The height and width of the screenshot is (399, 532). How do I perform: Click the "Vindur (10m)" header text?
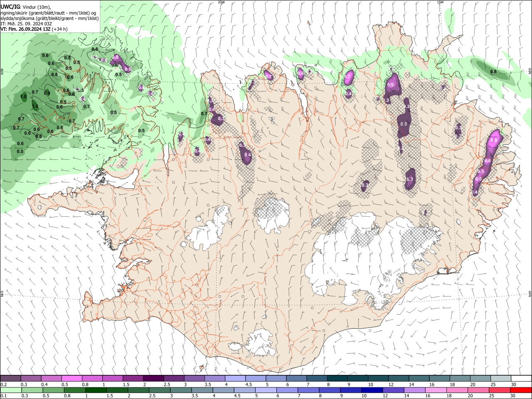click(37, 7)
